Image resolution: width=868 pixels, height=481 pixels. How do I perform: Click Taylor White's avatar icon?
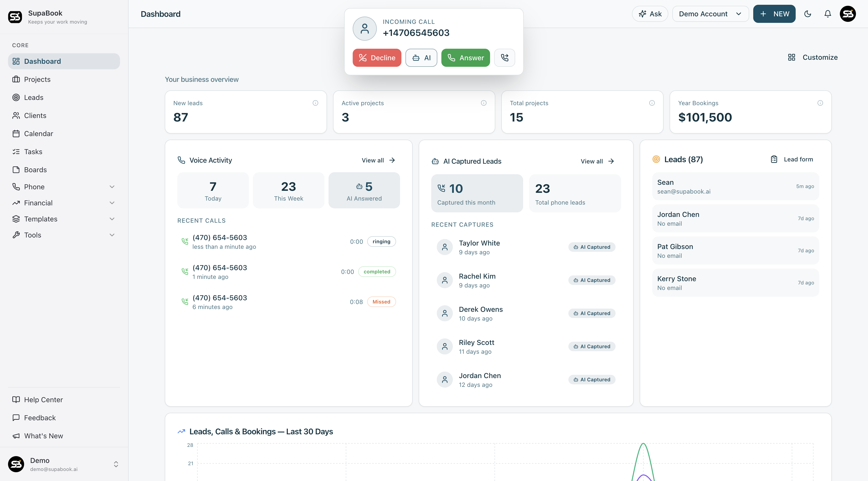pyautogui.click(x=445, y=247)
